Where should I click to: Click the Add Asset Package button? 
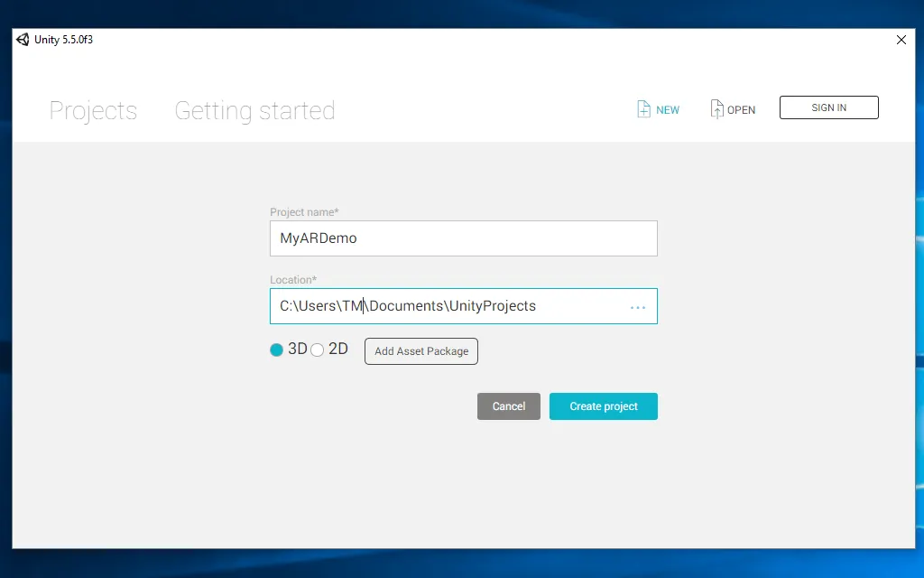click(x=421, y=351)
